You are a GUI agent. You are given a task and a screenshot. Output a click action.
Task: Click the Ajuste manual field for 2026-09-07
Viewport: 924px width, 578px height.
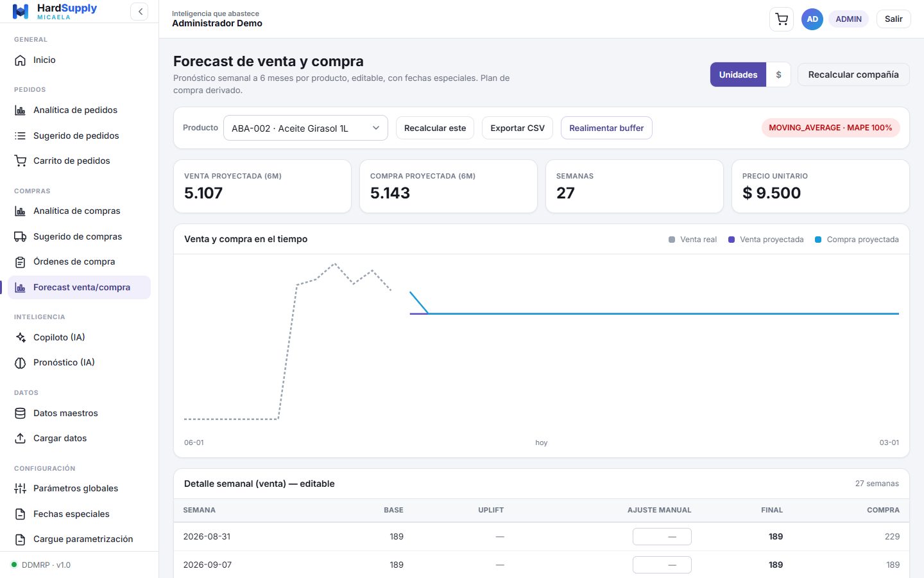pos(662,565)
